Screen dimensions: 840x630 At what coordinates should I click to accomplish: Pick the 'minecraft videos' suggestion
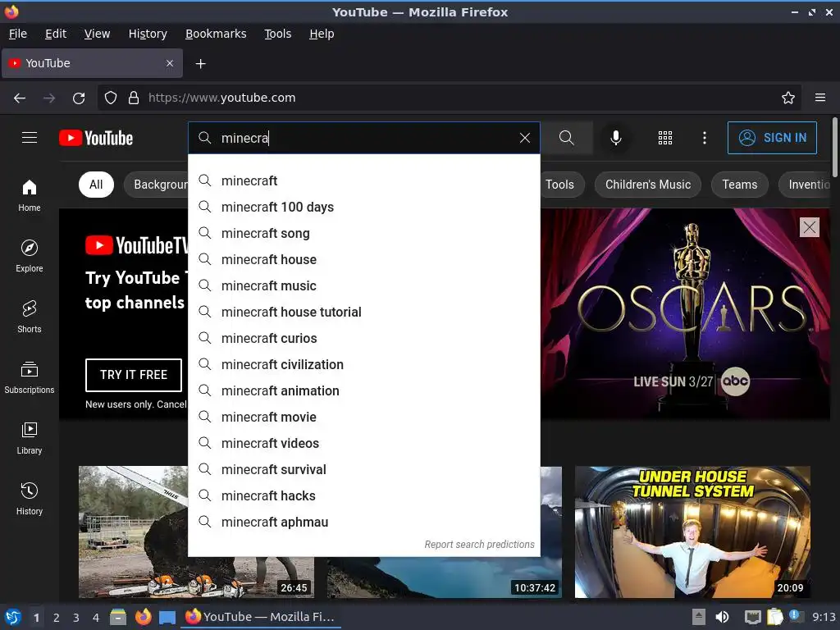364,443
